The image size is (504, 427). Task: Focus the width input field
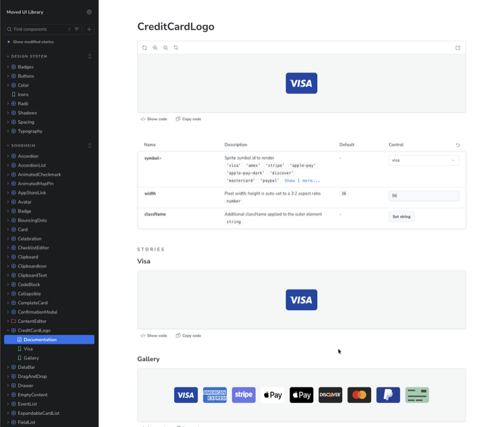pos(423,196)
